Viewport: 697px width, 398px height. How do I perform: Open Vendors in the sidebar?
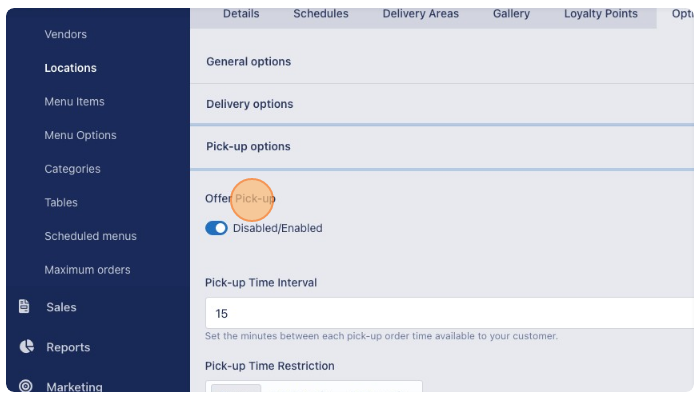(65, 34)
